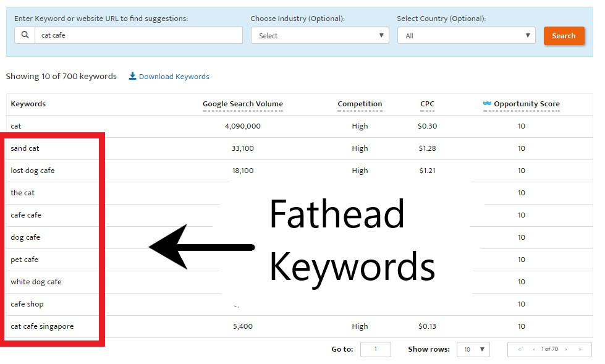Screen dimensions: 605x364
Task: Jump to the last page arrow
Action: click(580, 350)
